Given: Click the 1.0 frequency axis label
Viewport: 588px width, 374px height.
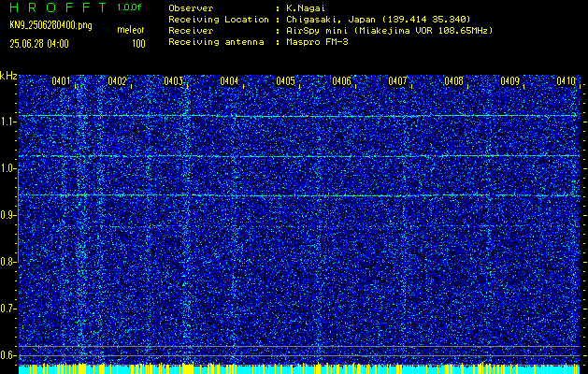Looking at the screenshot, I should point(7,169).
